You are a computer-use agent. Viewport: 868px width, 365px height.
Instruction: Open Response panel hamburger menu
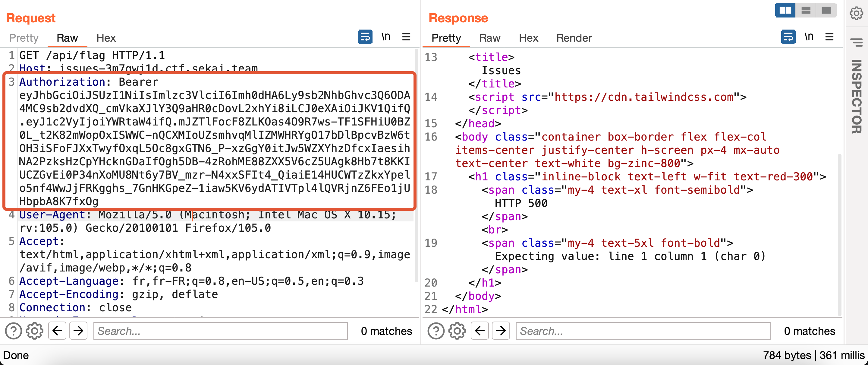point(830,37)
